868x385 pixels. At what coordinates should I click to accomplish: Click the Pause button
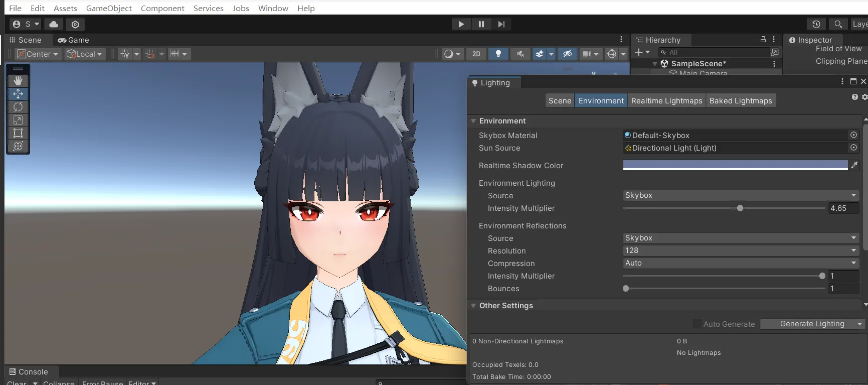(x=481, y=24)
